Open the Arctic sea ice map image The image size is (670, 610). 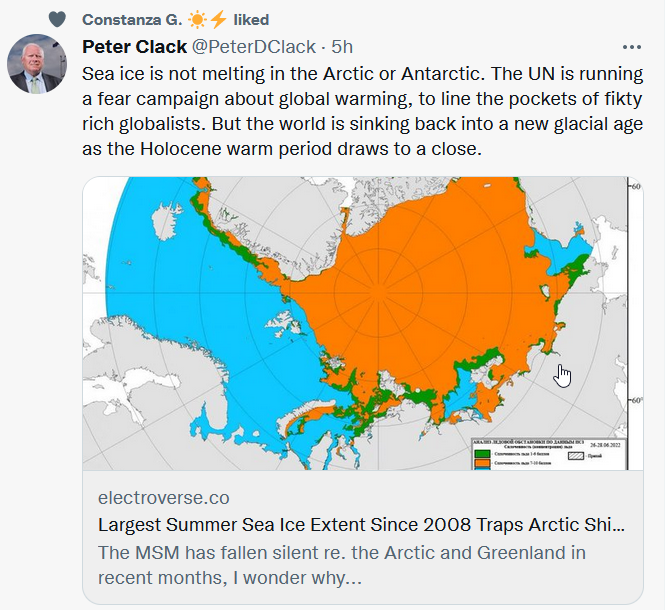pyautogui.click(x=363, y=323)
